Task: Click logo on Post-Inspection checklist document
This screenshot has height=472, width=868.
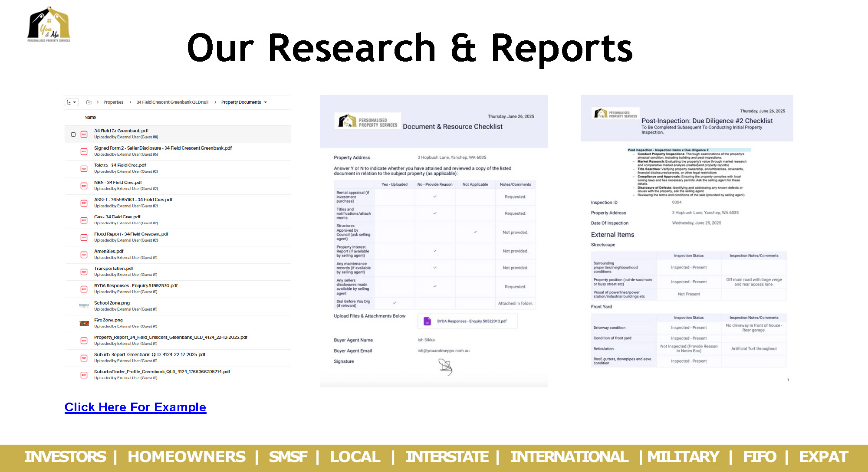Action: (x=615, y=114)
